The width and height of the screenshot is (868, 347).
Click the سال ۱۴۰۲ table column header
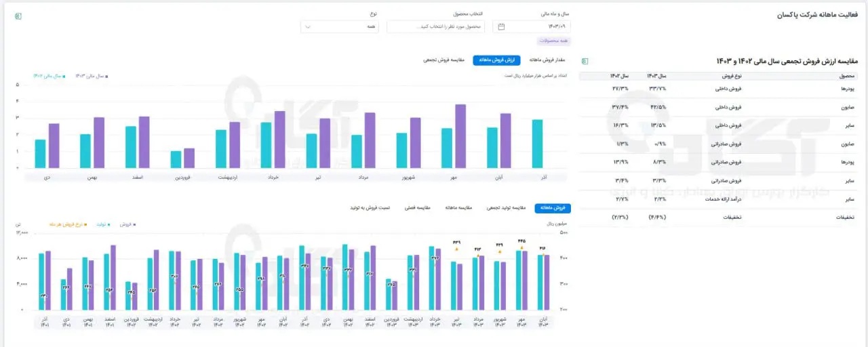tap(619, 76)
